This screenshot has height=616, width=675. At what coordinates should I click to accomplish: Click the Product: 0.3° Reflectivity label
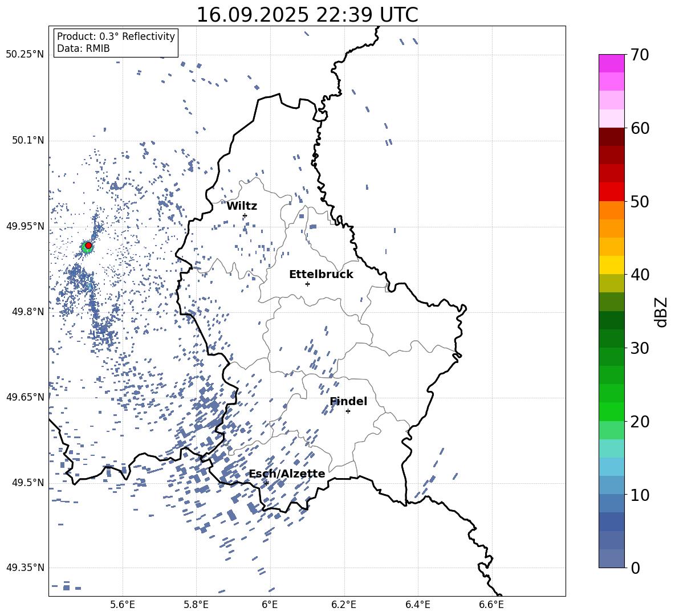(x=116, y=36)
